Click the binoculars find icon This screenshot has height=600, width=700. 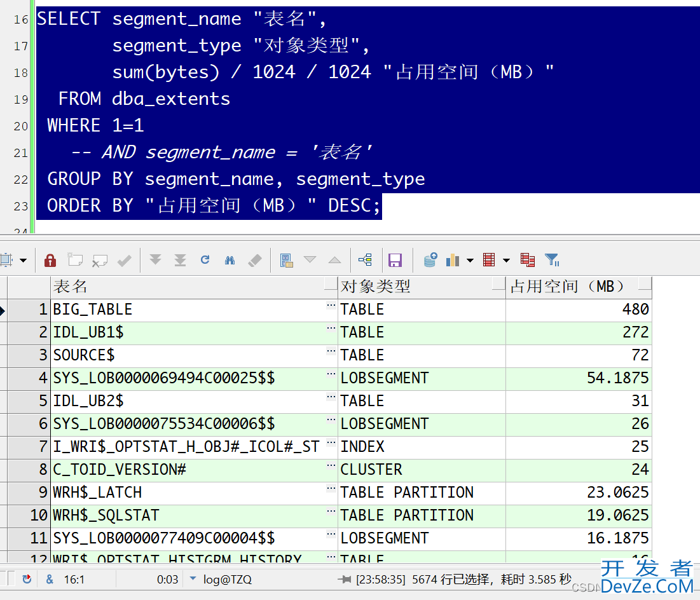pyautogui.click(x=230, y=260)
